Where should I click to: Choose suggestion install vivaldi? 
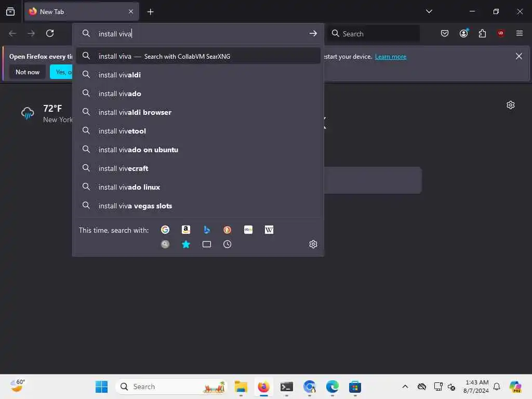click(x=198, y=75)
